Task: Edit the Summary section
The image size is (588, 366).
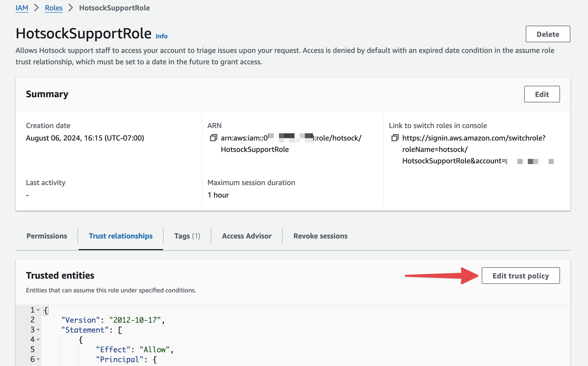Action: (x=542, y=94)
